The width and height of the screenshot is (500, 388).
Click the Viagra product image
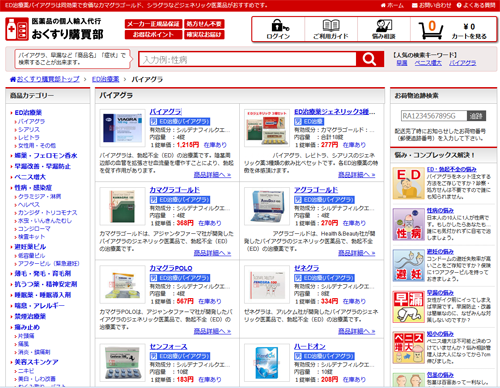(122, 128)
